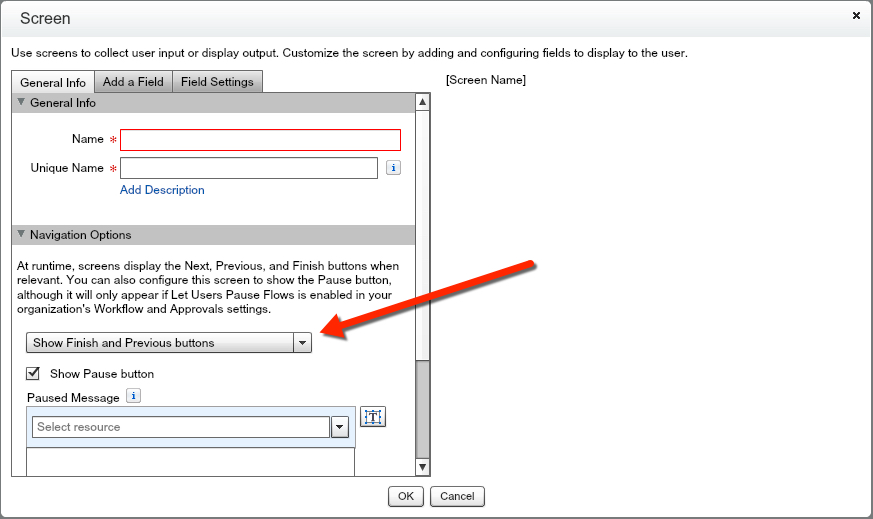The width and height of the screenshot is (873, 519).
Task: Click the scrollbar up arrow
Action: (422, 102)
